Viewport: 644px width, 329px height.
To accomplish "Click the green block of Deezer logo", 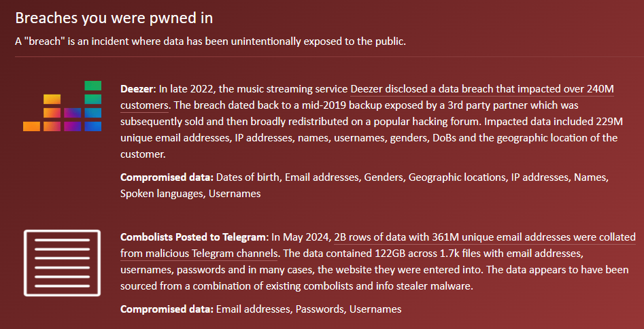I will tap(92, 86).
